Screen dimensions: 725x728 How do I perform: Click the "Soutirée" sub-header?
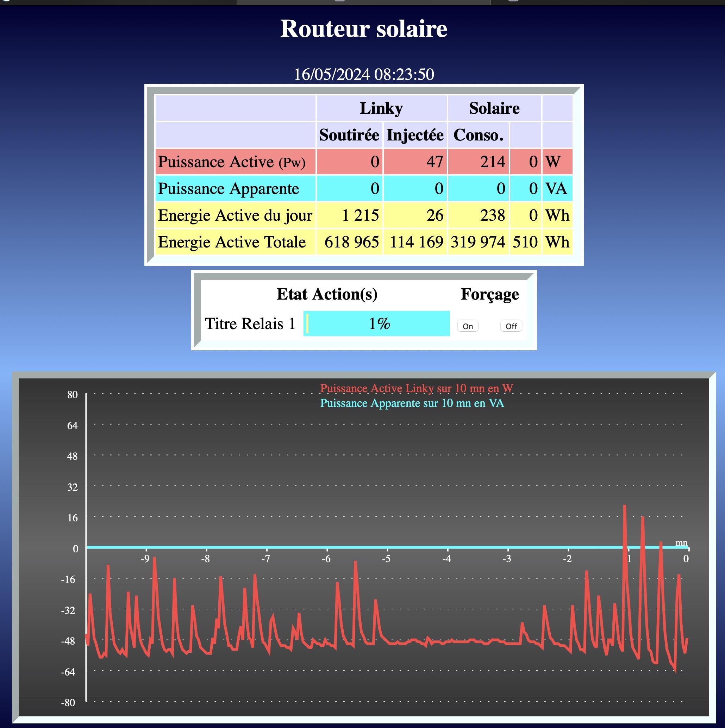(349, 135)
